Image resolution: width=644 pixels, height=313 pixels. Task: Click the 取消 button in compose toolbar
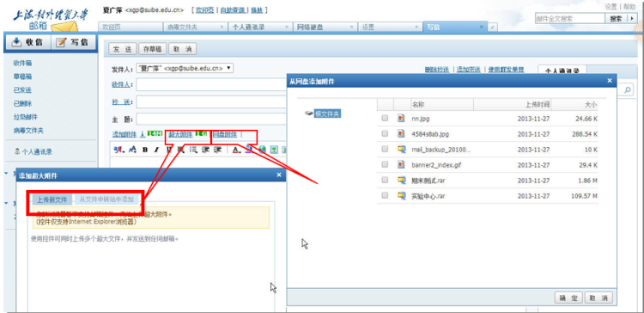pos(182,49)
